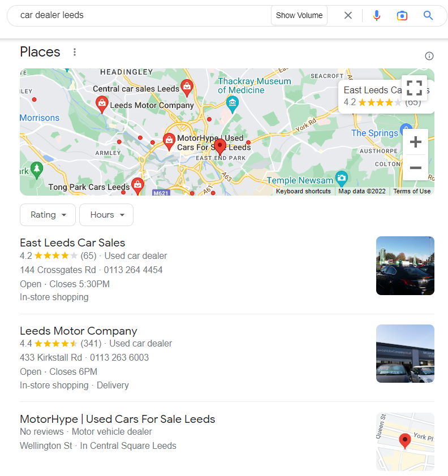The height and width of the screenshot is (476, 448).
Task: Expand the map to fullscreen
Action: (414, 88)
